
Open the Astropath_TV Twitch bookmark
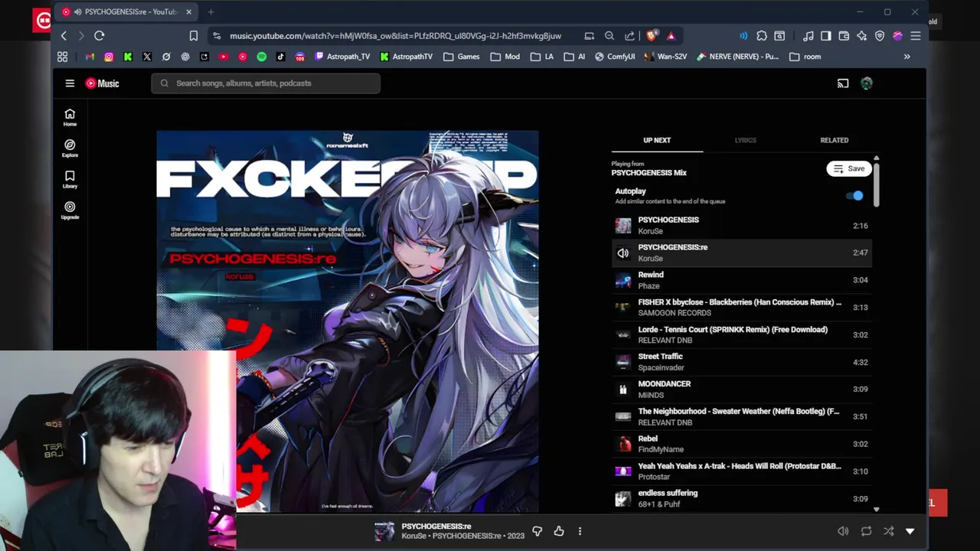pyautogui.click(x=342, y=57)
